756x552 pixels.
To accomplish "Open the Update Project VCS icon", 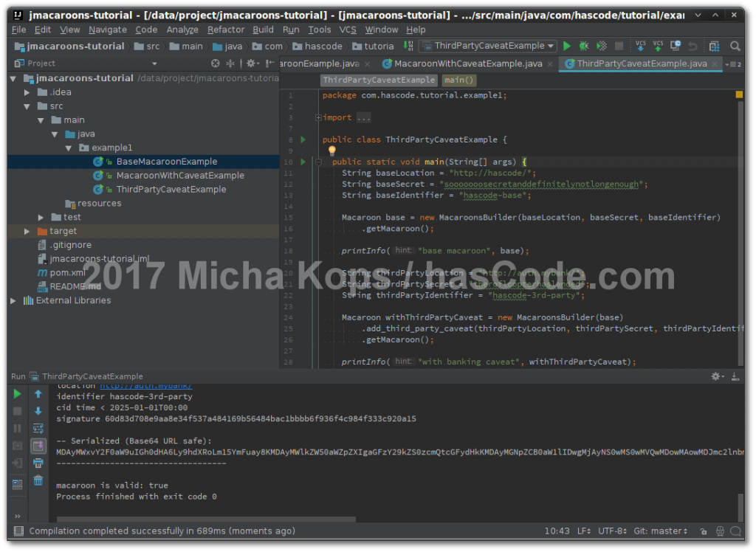I will [x=640, y=46].
